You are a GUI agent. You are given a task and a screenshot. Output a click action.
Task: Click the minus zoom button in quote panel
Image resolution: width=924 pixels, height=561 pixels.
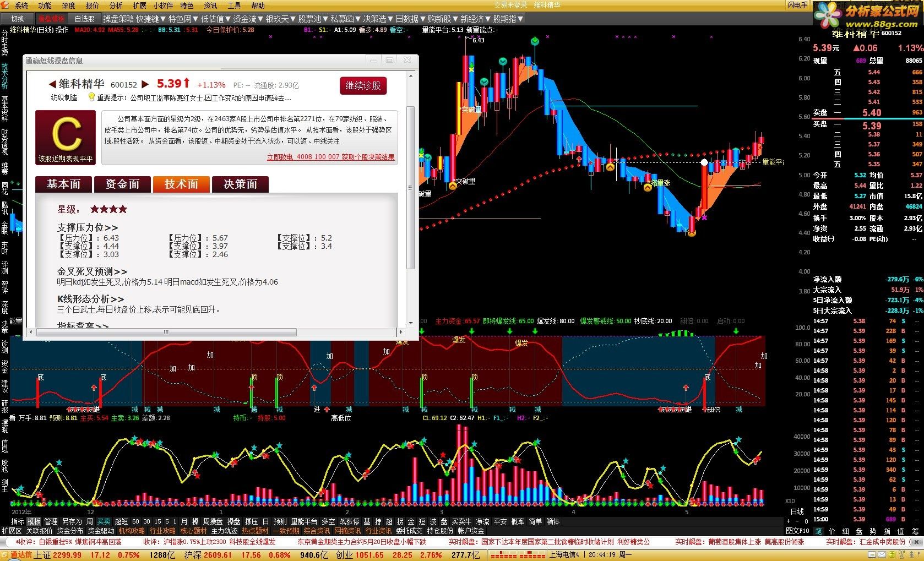coord(797,521)
